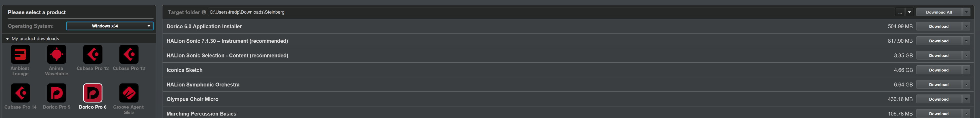Open download options arrow for Iconica Sketch
The image size is (980, 118).
click(x=966, y=70)
